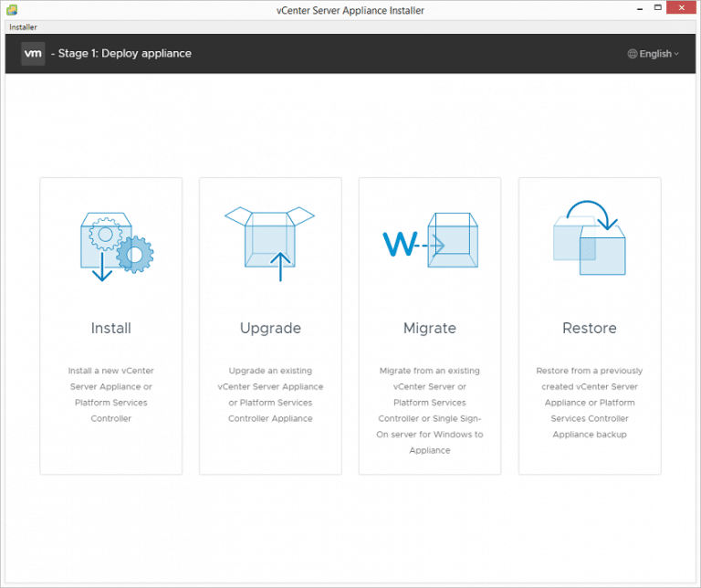Open the English language dropdown
This screenshot has height=588, width=701.
(654, 54)
